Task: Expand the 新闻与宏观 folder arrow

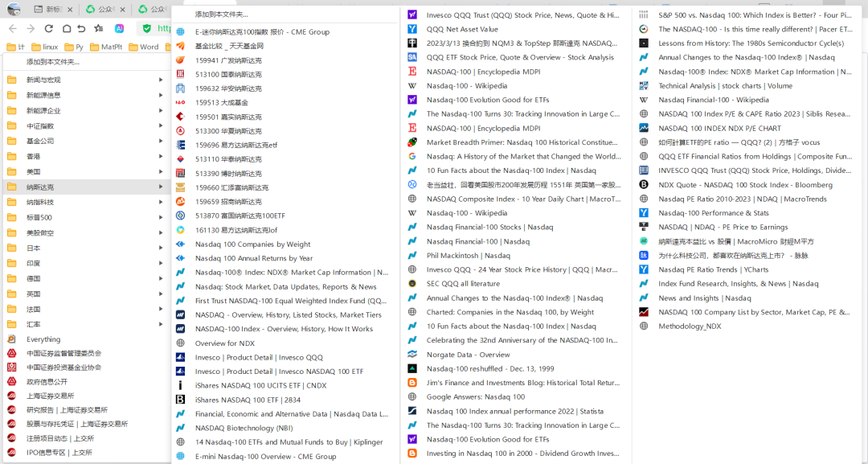Action: click(x=161, y=80)
